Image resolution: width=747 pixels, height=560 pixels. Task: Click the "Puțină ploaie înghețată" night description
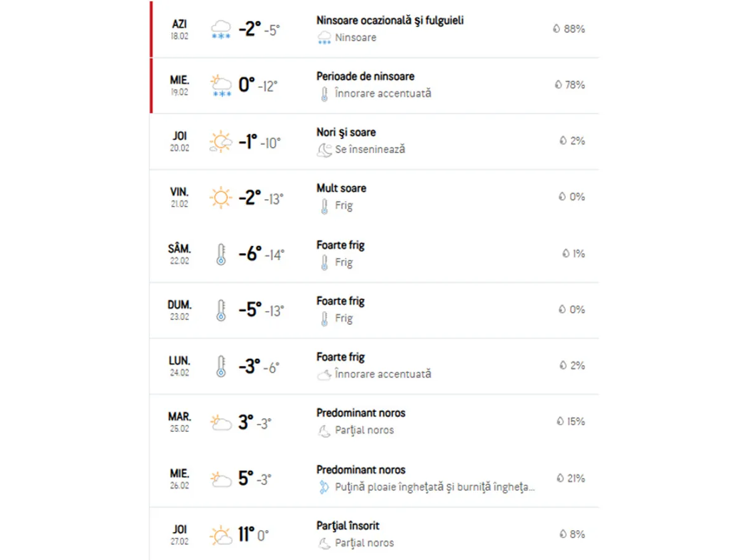pos(435,487)
